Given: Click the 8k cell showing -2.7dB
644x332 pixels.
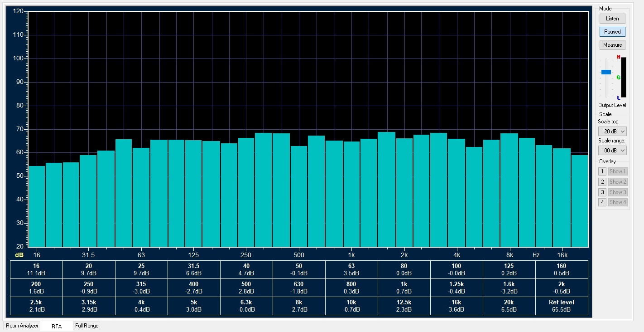Looking at the screenshot, I should [299, 306].
